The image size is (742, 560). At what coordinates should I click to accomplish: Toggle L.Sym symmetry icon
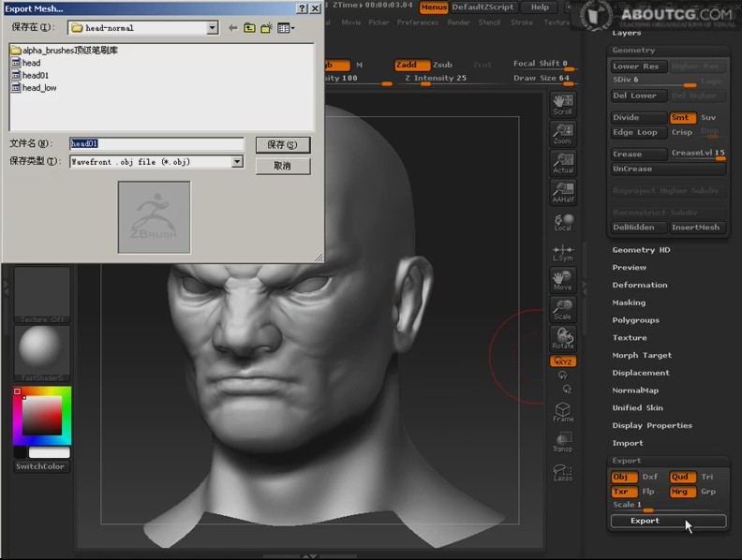click(x=563, y=252)
